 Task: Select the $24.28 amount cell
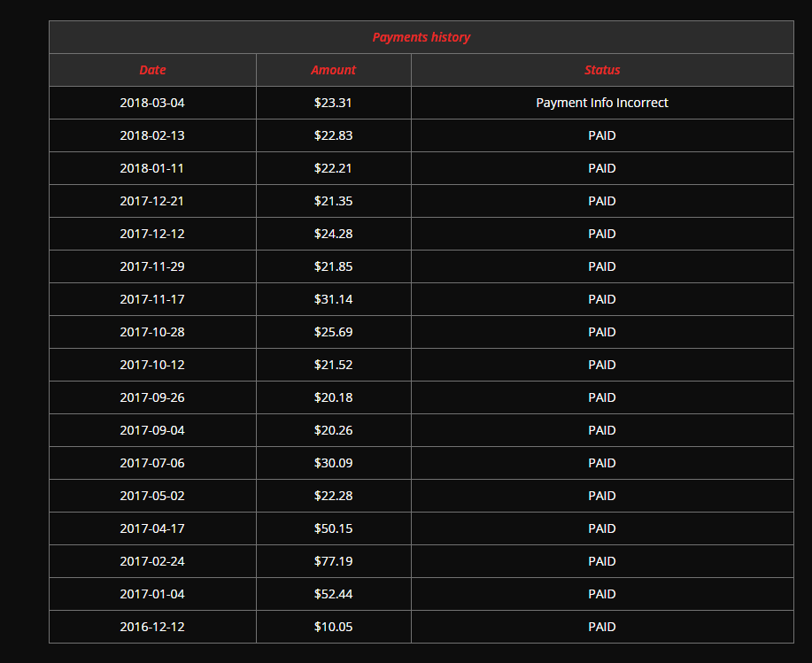click(x=333, y=234)
